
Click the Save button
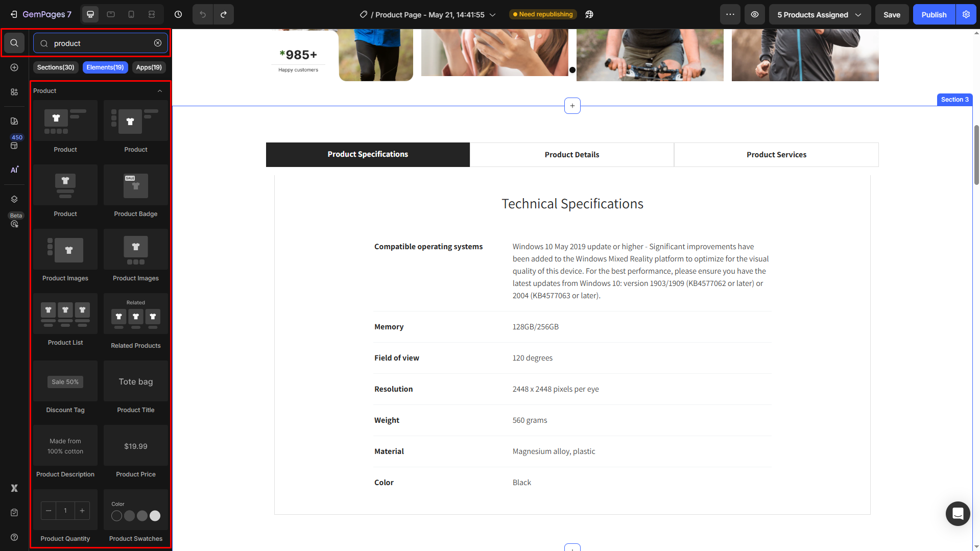click(x=892, y=14)
